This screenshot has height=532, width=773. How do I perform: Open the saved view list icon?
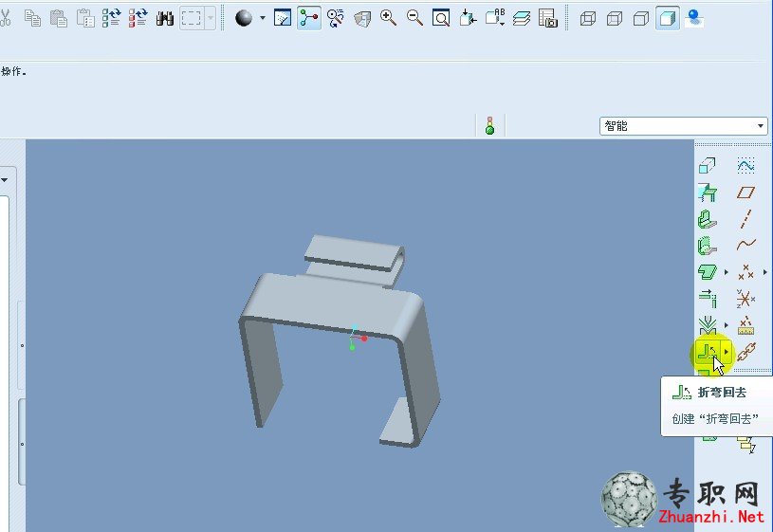[x=495, y=18]
